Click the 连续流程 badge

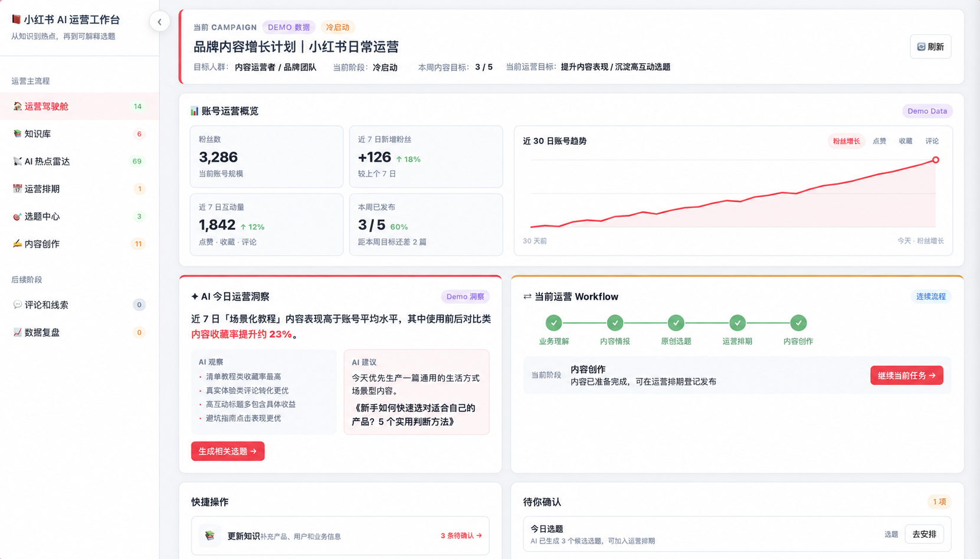coord(930,296)
